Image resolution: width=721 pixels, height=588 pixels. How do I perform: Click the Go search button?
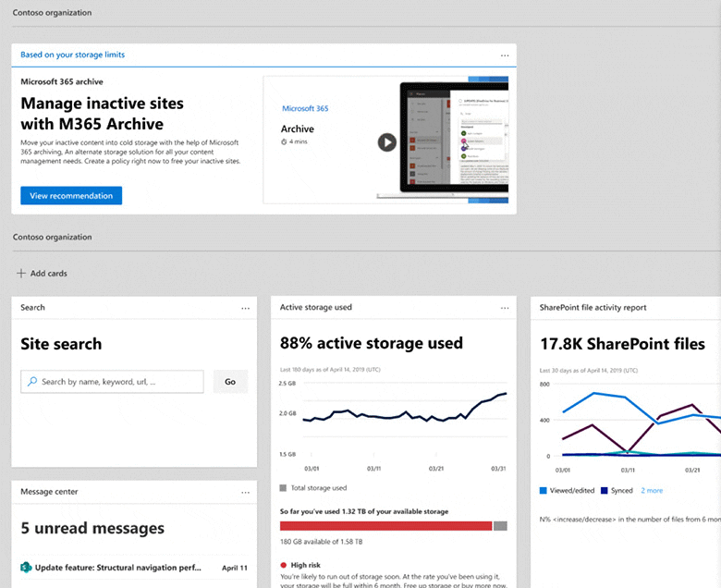coord(230,382)
